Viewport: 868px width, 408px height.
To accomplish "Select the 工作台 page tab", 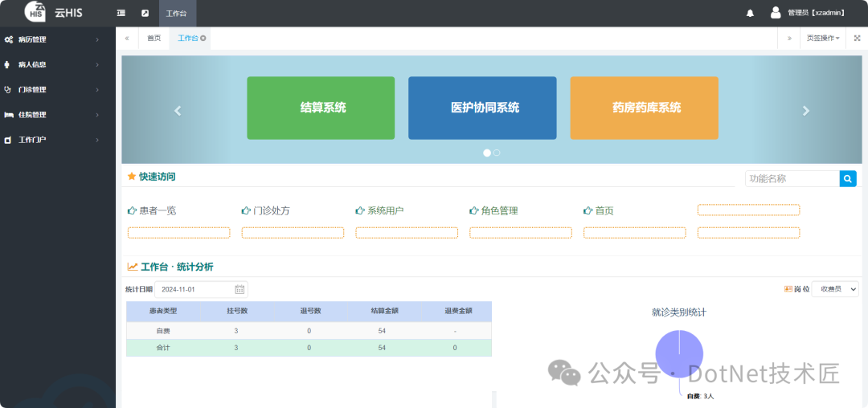I will (x=187, y=38).
